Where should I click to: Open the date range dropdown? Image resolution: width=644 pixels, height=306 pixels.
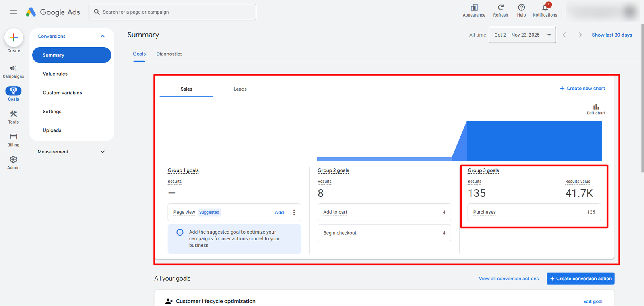522,35
